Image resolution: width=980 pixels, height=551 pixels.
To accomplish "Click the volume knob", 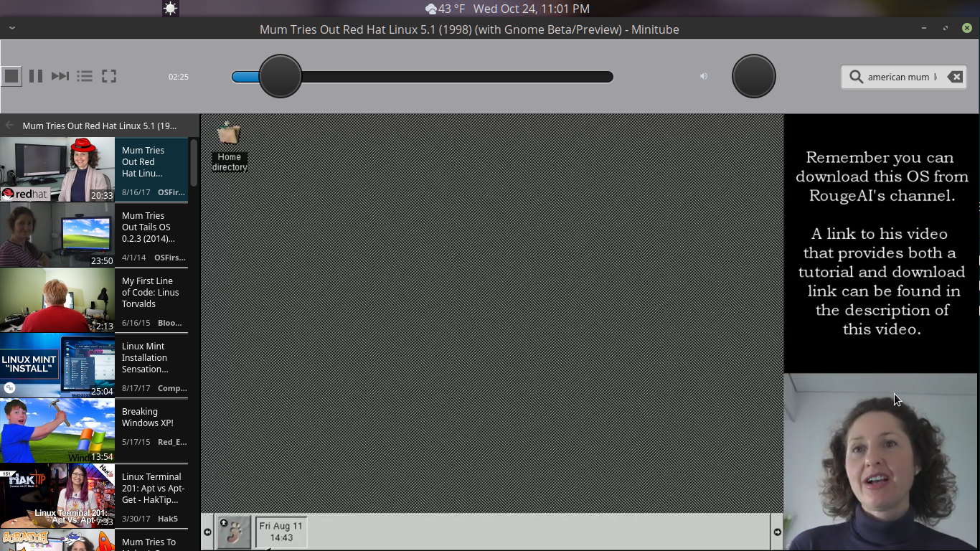I will [754, 76].
